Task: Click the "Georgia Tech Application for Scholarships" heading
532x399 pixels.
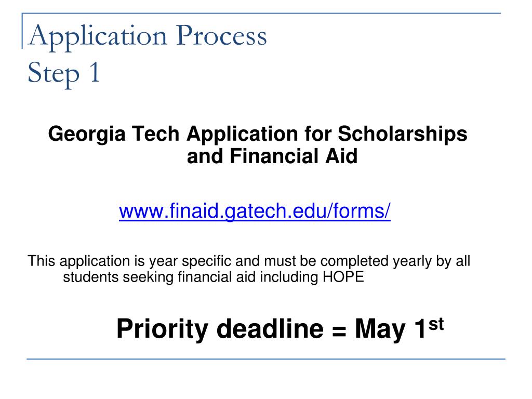Action: tap(258, 134)
